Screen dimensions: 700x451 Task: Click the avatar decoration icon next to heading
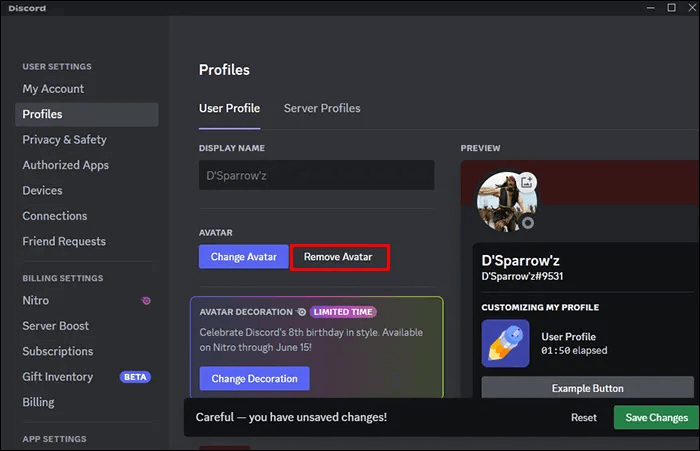click(302, 312)
